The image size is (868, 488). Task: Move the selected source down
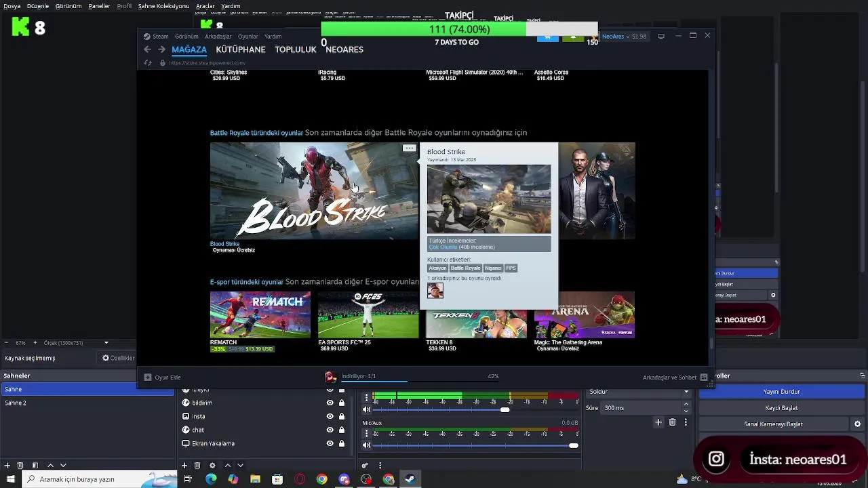240,466
